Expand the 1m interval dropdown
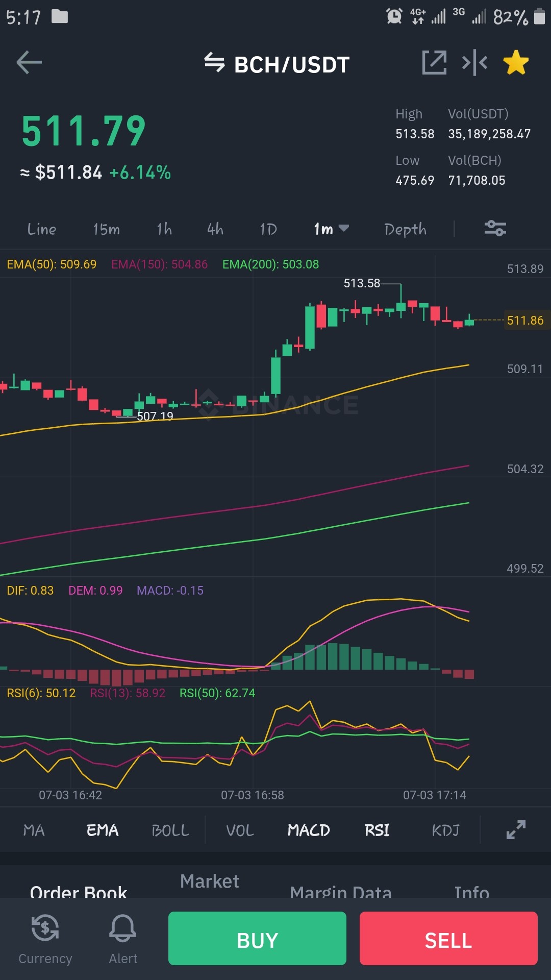Image resolution: width=551 pixels, height=980 pixels. coord(331,229)
